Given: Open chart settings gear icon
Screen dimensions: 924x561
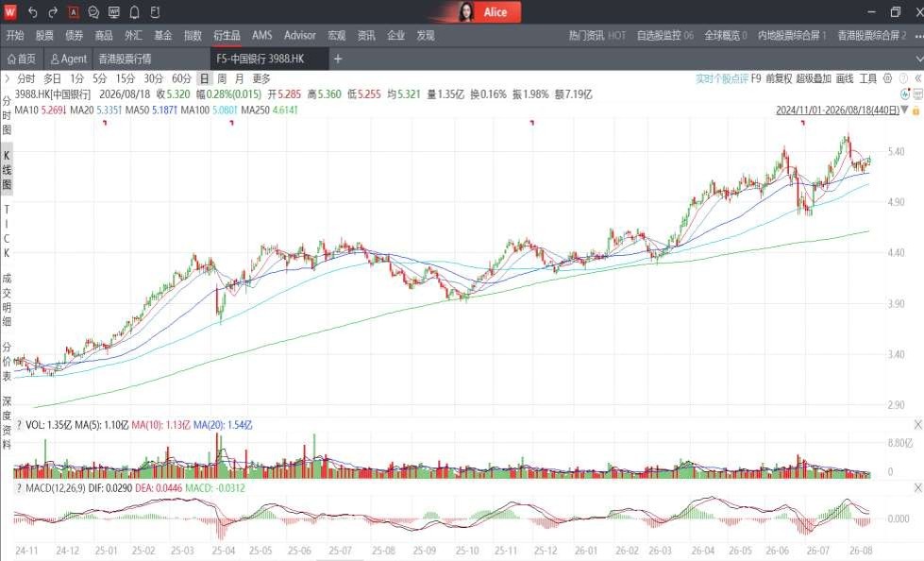Looking at the screenshot, I should pyautogui.click(x=887, y=77).
